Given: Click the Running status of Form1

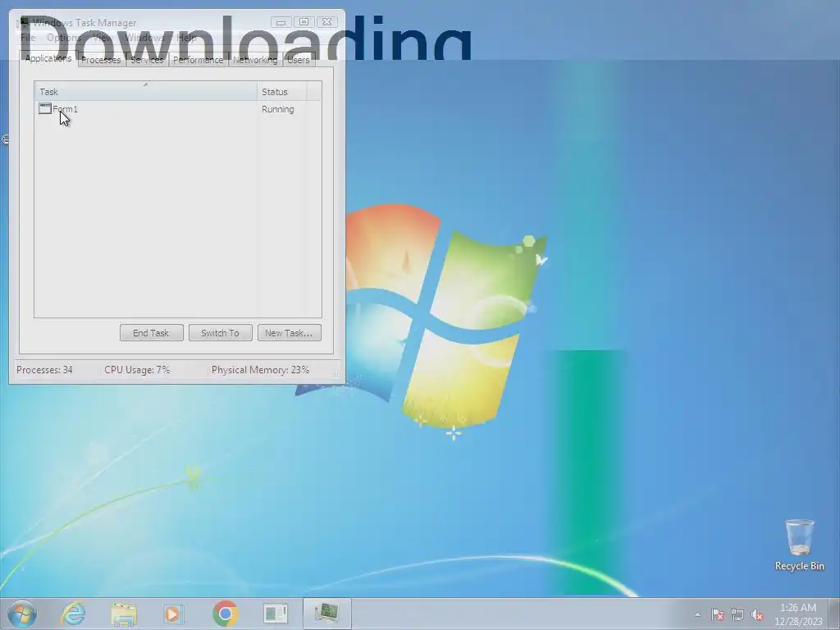Looking at the screenshot, I should point(277,109).
